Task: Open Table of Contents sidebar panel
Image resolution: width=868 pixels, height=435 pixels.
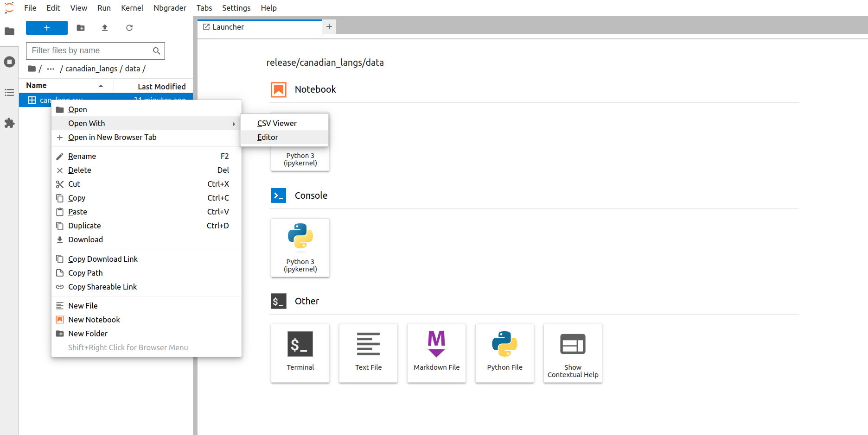Action: coord(9,93)
